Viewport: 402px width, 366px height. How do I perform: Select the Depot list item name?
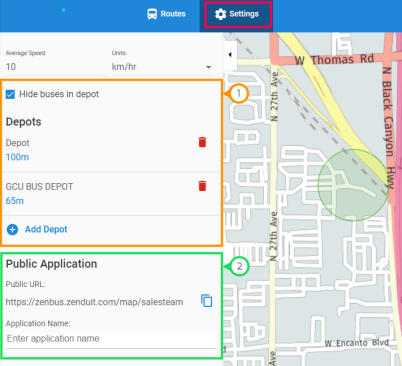click(18, 143)
